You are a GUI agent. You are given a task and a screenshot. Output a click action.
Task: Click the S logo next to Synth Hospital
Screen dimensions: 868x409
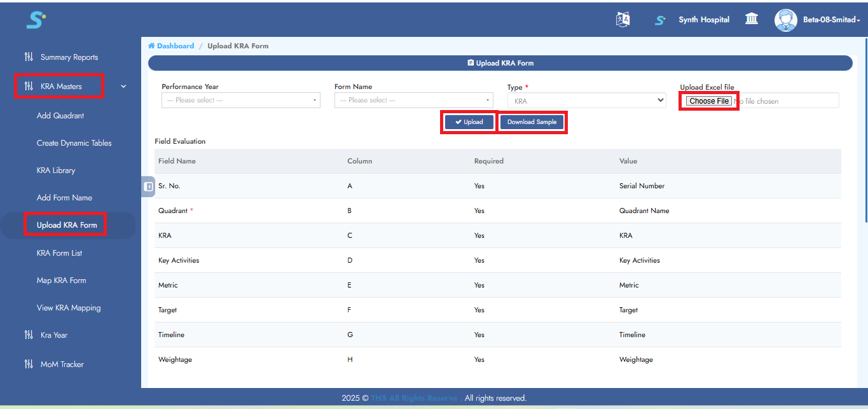659,20
